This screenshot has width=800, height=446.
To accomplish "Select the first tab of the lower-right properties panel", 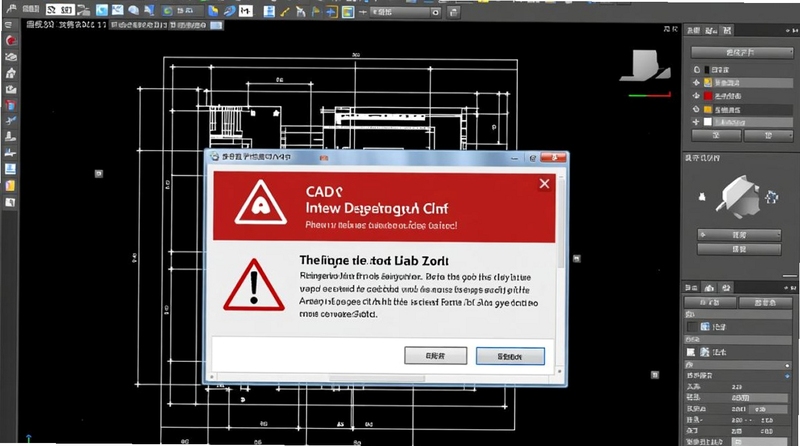I will pos(692,288).
